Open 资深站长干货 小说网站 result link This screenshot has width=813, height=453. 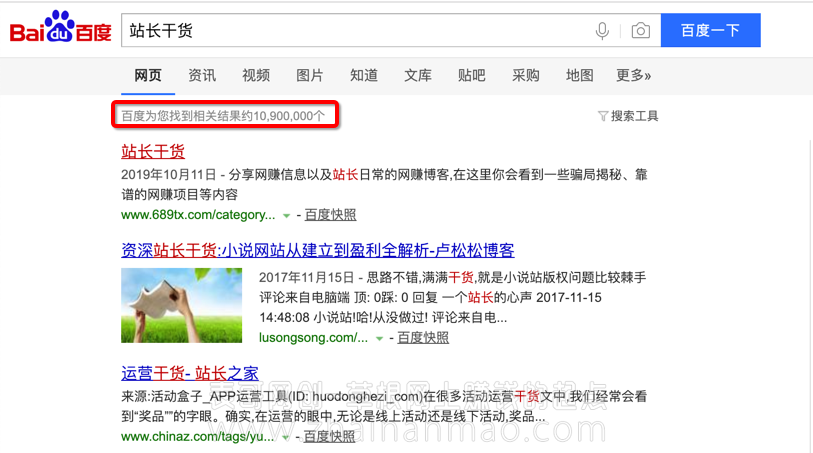coord(317,250)
